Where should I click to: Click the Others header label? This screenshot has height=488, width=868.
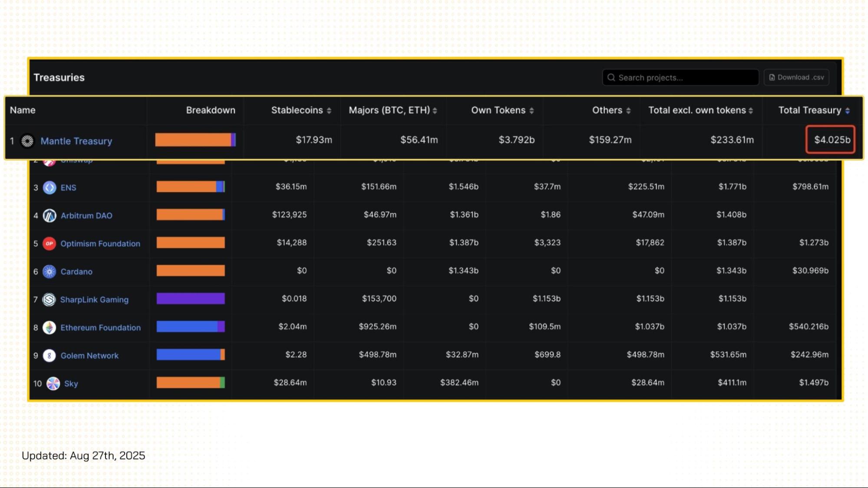[607, 110]
